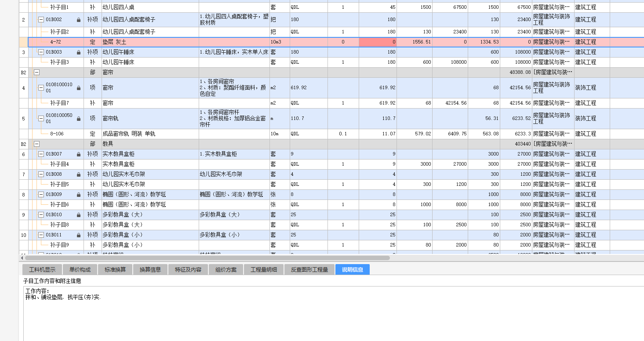
Task: Click the 403440 教具 subtotal cell
Action: tap(516, 144)
